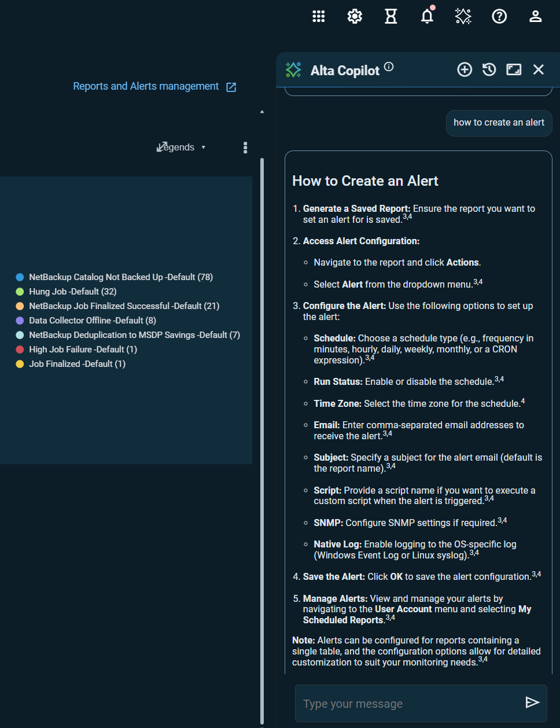Expand the Legends dropdown

[182, 148]
